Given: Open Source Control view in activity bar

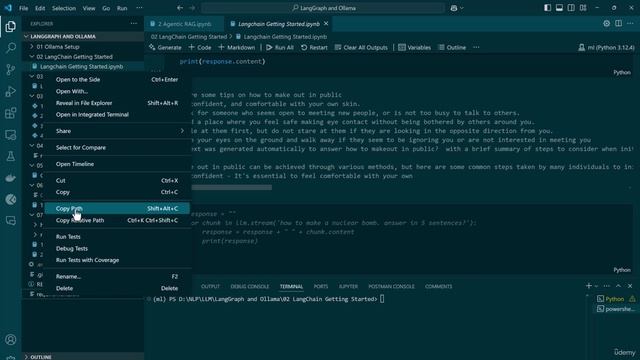Looking at the screenshot, I should (x=11, y=69).
